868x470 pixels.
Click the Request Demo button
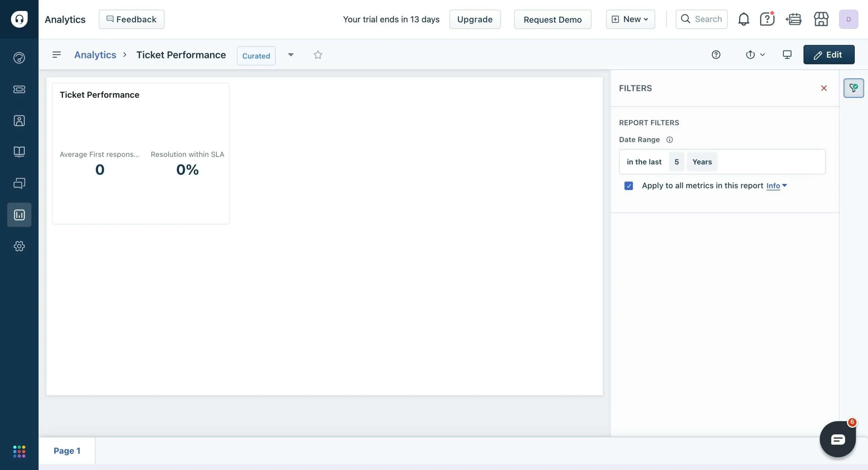552,19
